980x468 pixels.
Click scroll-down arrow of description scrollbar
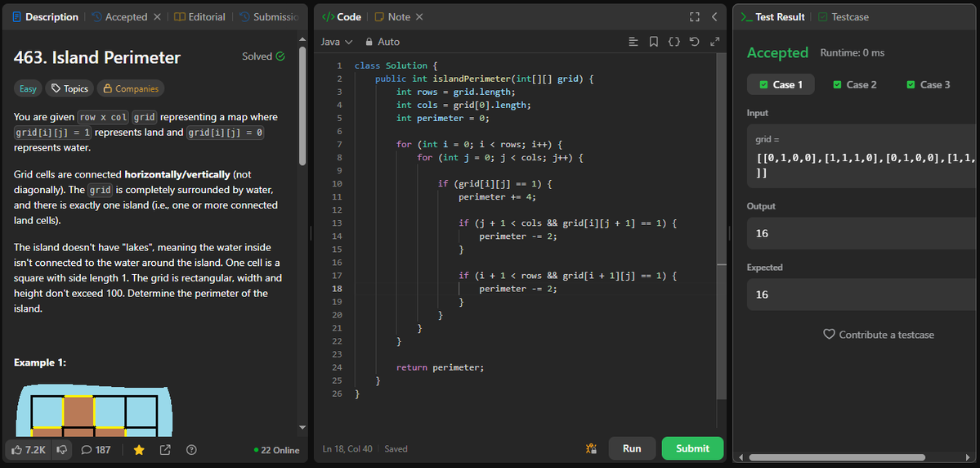coord(302,427)
